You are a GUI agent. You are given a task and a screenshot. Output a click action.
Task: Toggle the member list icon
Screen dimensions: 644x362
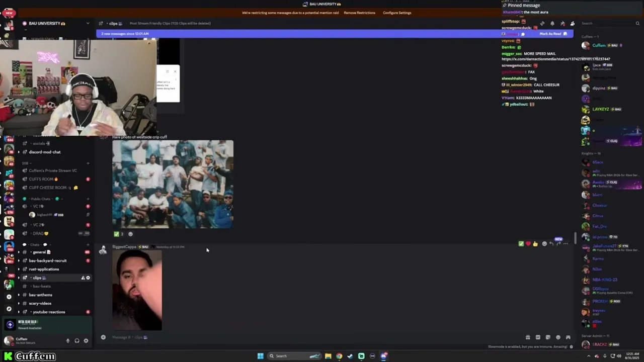(573, 24)
